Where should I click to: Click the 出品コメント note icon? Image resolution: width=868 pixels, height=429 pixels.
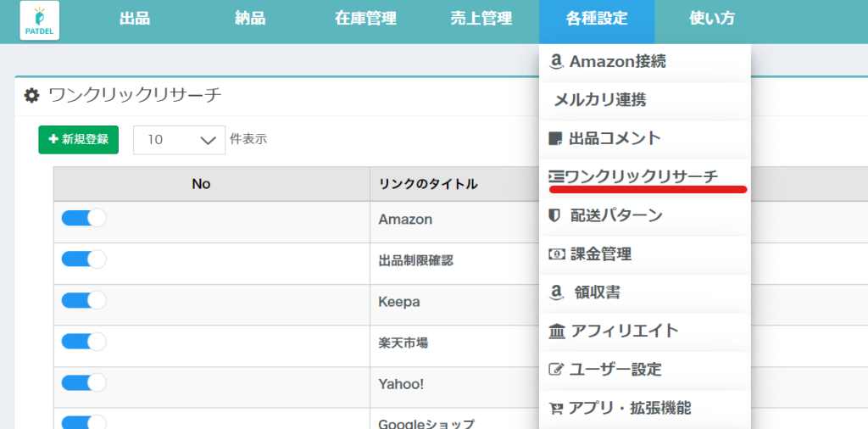point(556,139)
